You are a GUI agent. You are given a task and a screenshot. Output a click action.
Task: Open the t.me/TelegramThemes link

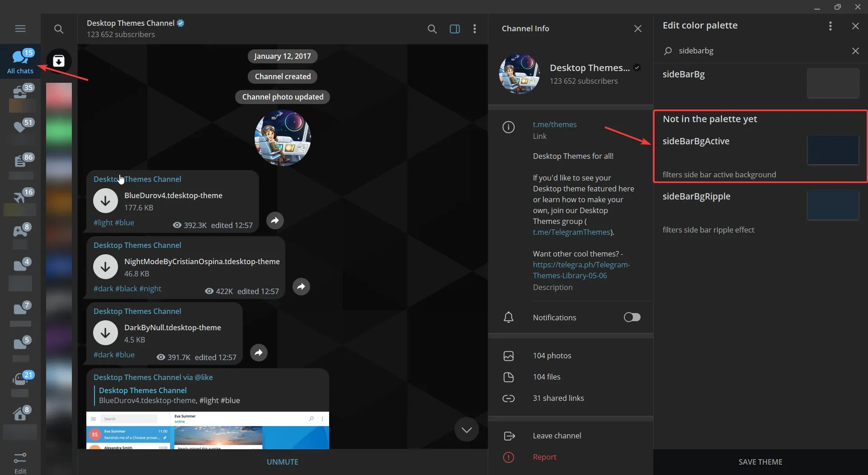[x=571, y=232]
